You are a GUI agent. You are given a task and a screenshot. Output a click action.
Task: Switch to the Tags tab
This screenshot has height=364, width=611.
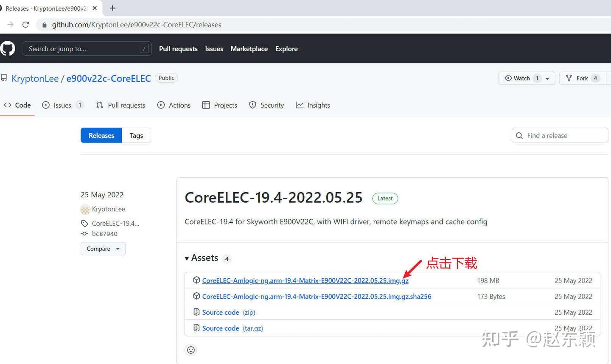[x=136, y=135]
